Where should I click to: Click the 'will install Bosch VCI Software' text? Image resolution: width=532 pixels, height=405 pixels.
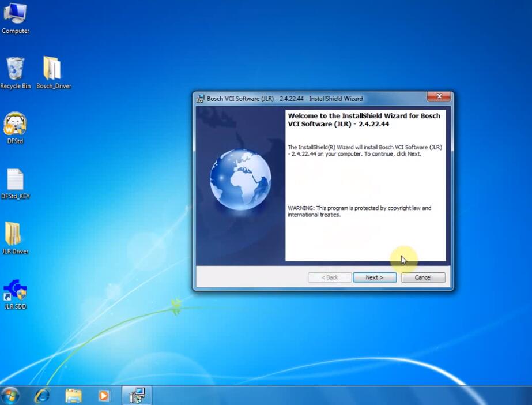coord(365,151)
